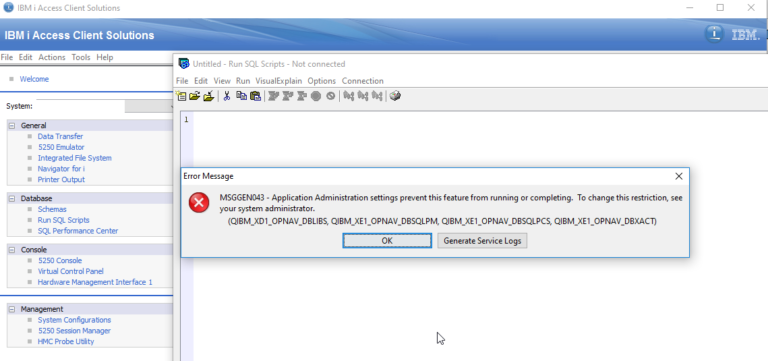Click the round info icon beside IBM logo
The image size is (768, 361).
click(x=715, y=34)
